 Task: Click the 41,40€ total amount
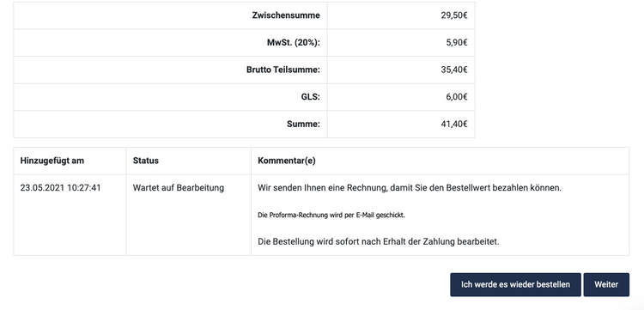tap(454, 124)
